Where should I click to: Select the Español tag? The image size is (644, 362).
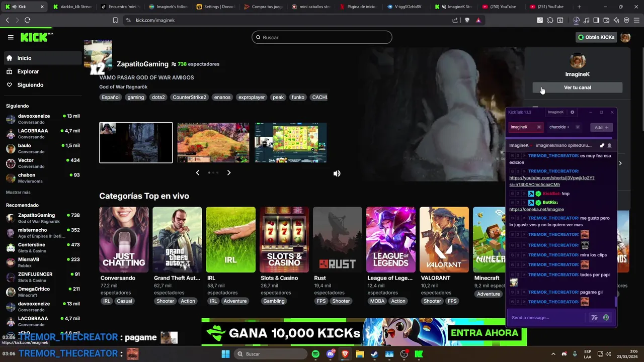tap(111, 97)
